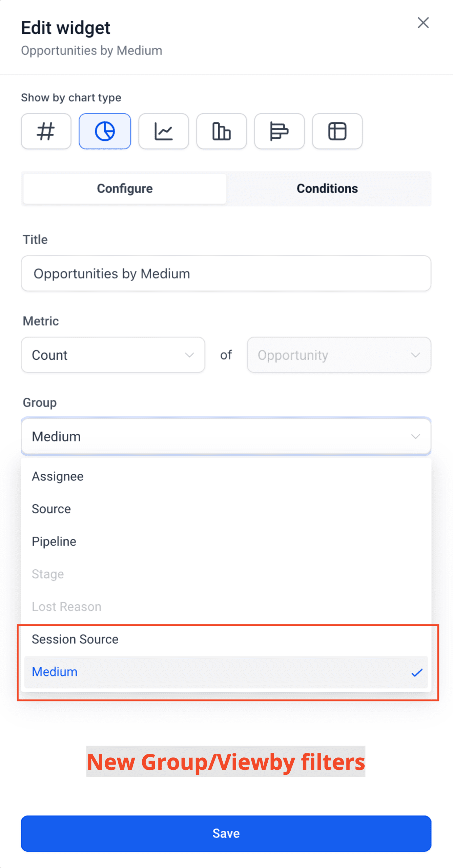
Task: Select the highlighted Medium option
Action: tap(226, 672)
